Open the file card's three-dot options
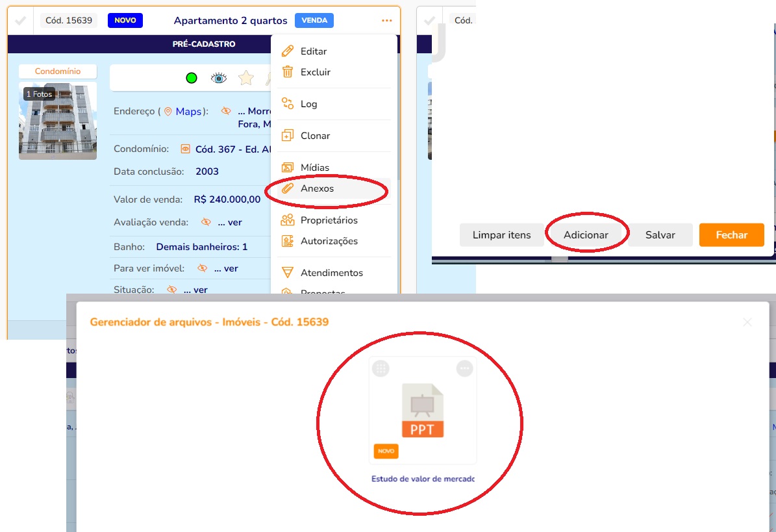Screen dimensions: 776x532 coord(464,369)
